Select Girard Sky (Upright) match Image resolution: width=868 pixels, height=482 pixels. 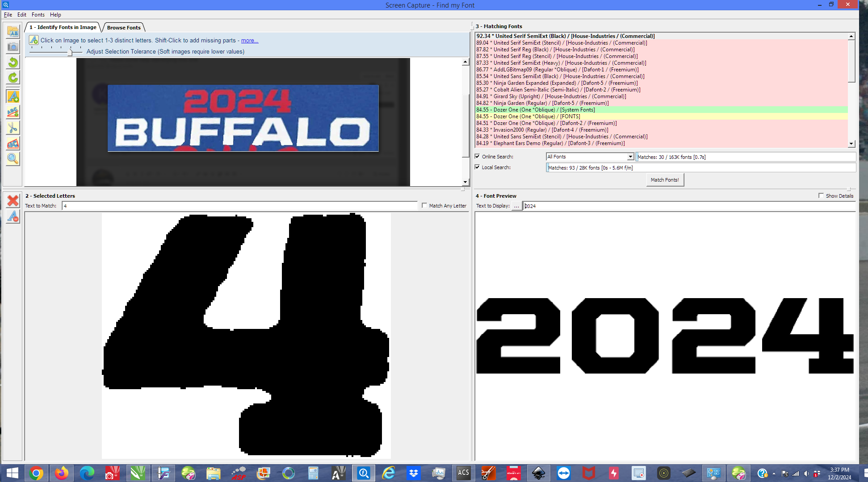coord(662,96)
